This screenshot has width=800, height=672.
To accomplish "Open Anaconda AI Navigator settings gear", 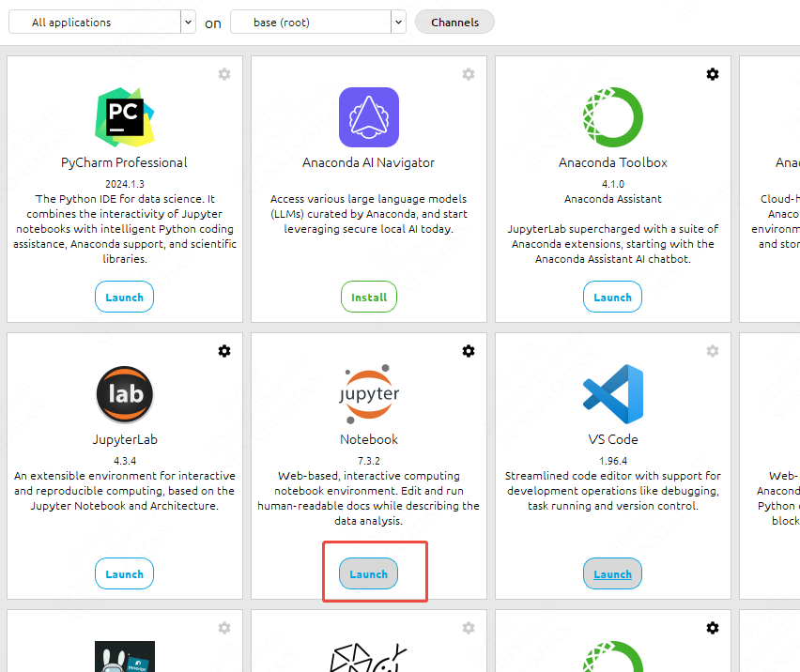I will coord(469,74).
